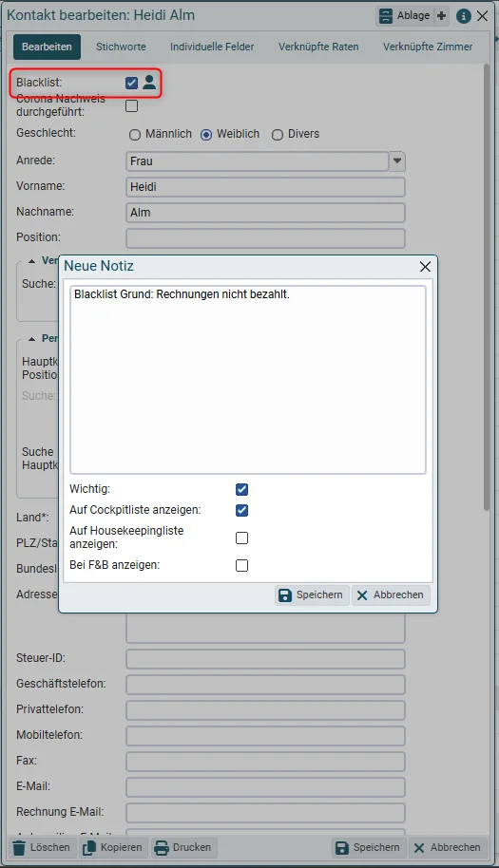Click the Steuer-ID input field
Screen dimensions: 499x868
266,659
